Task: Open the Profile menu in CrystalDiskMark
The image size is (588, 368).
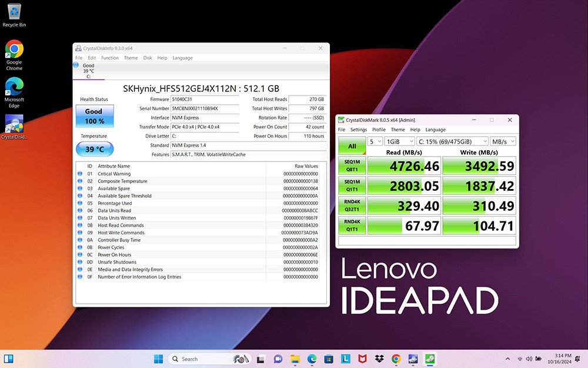Action: tap(379, 130)
